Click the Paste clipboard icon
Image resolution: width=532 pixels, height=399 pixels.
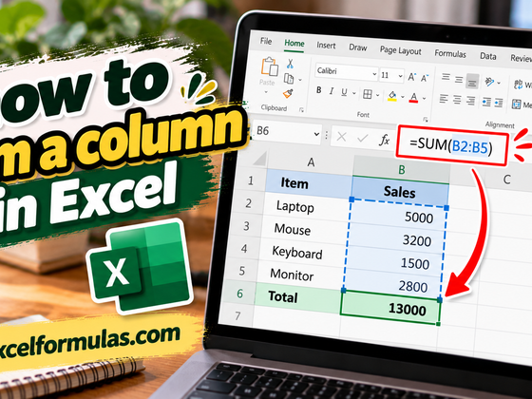270,66
